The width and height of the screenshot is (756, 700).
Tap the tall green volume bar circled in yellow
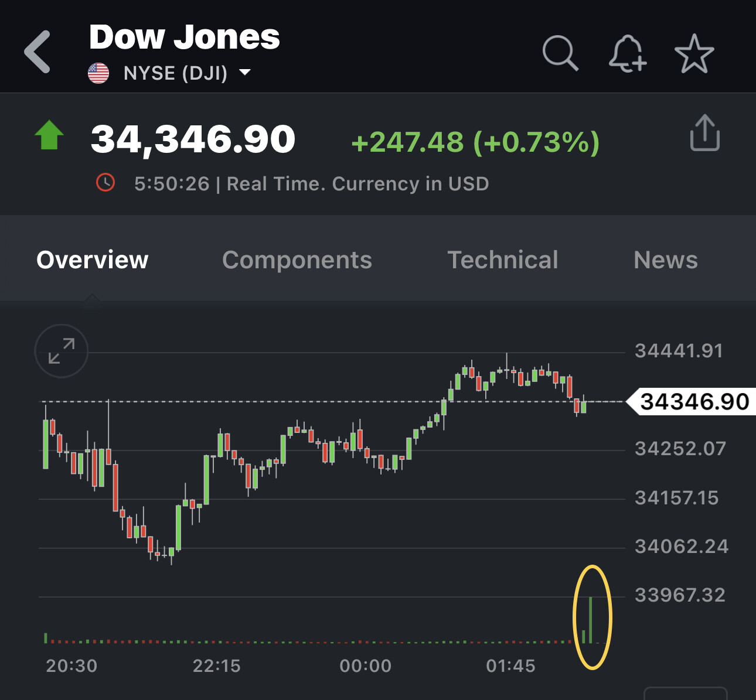click(591, 620)
